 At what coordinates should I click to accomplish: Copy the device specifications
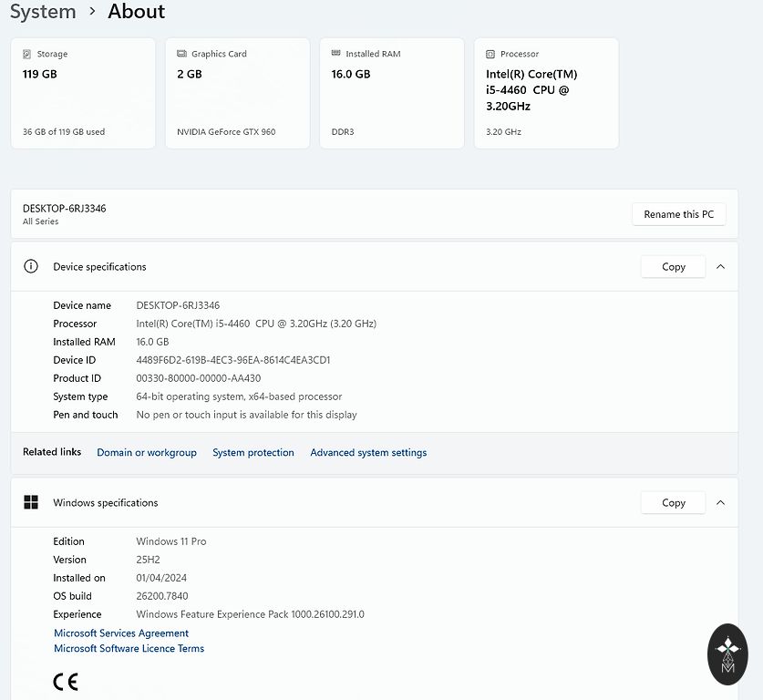tap(673, 267)
